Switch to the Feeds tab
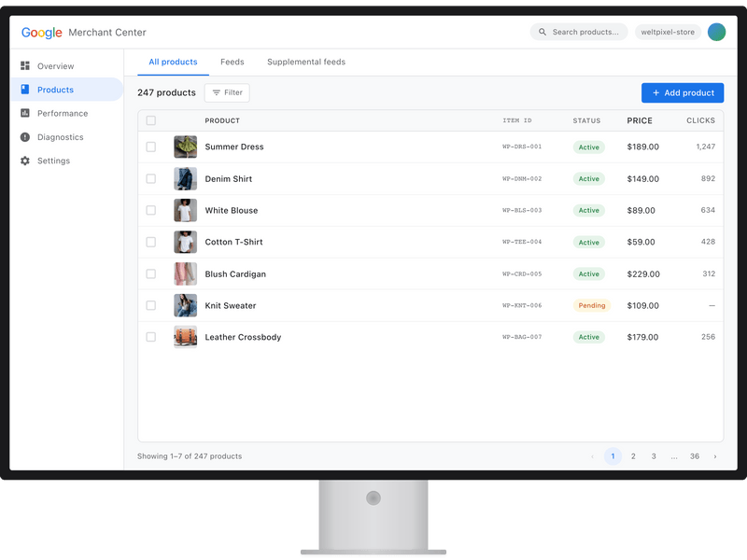The width and height of the screenshot is (747, 560). (x=232, y=62)
